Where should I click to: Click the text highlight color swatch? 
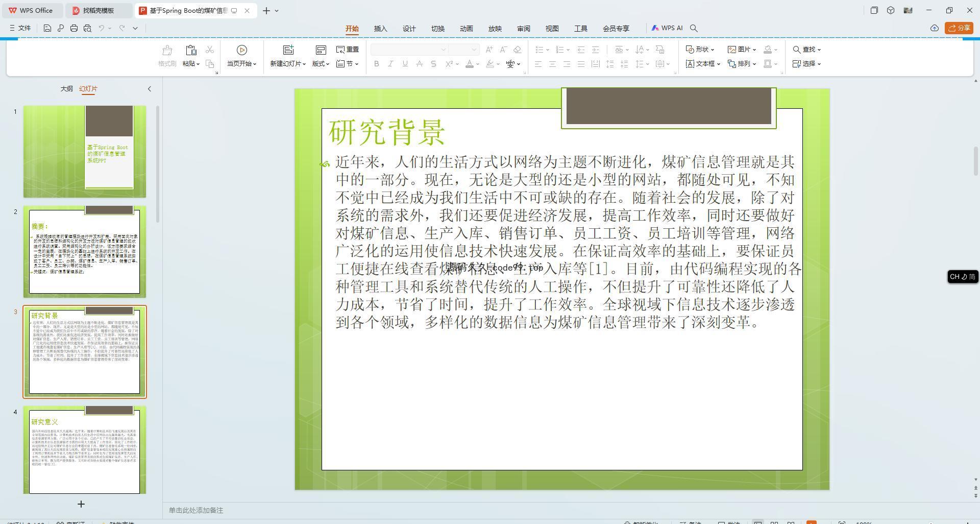coord(490,64)
